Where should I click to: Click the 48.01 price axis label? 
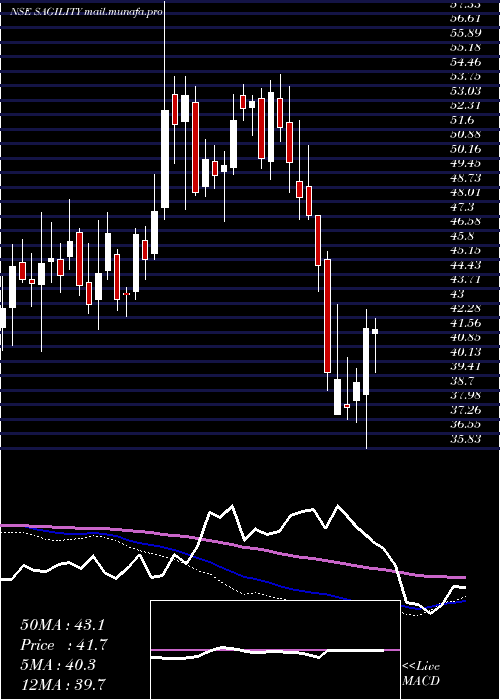(466, 192)
